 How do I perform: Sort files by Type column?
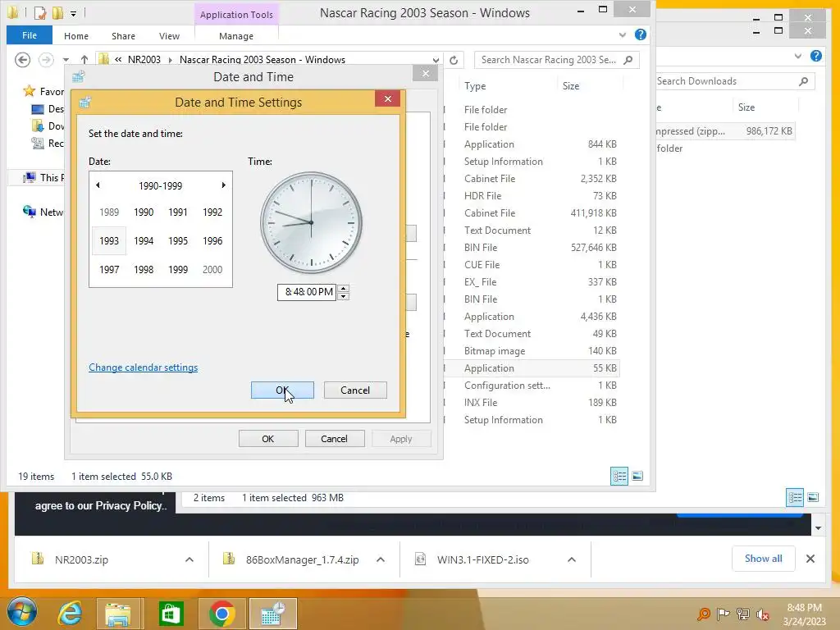(475, 85)
